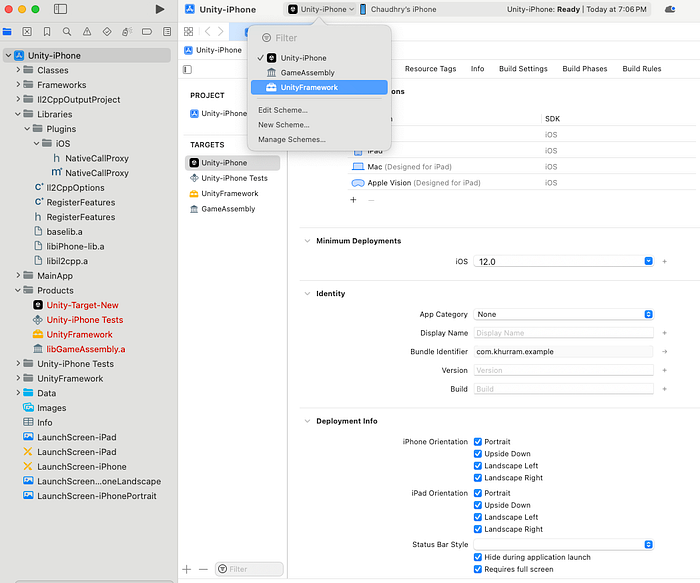Open the project navigator folder icon

[x=7, y=32]
